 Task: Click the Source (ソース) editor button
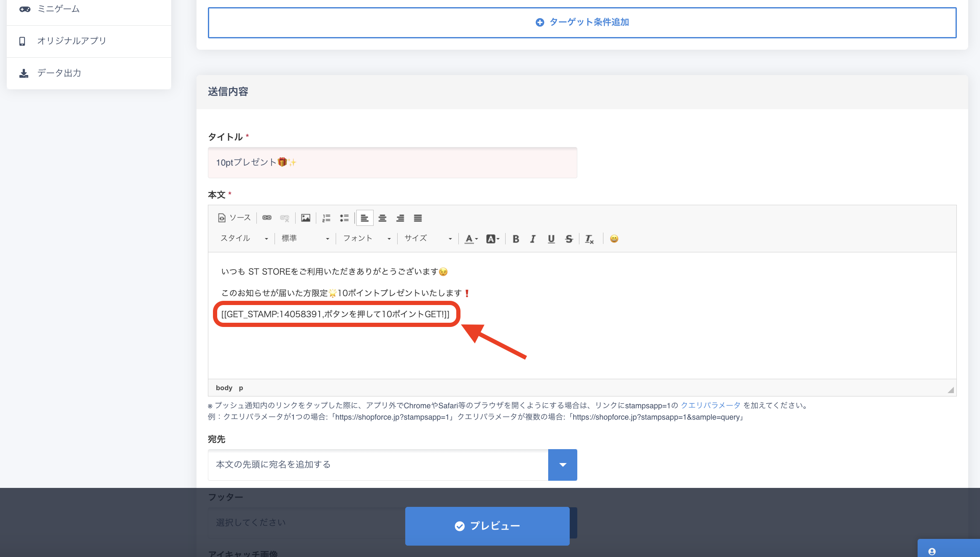[234, 218]
